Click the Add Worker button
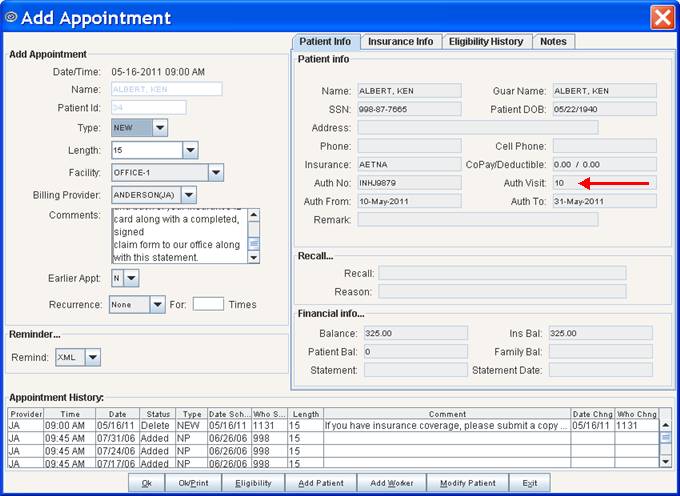Screen dimensions: 680x496 [392, 483]
